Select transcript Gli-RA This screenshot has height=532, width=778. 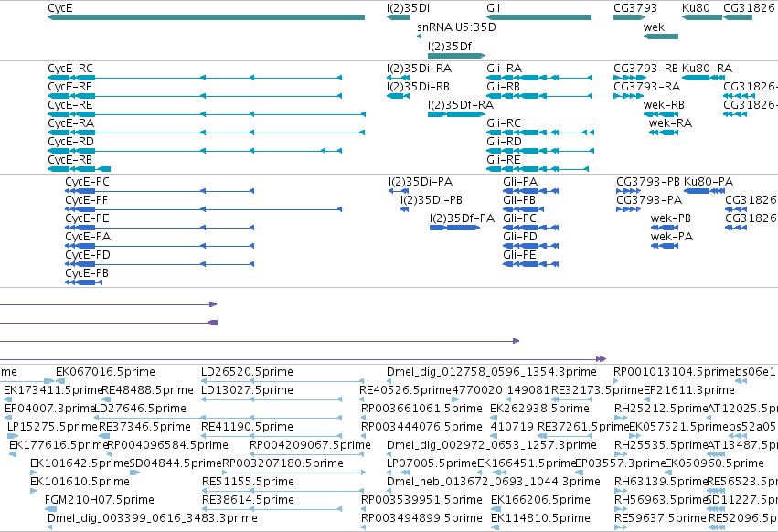(539, 78)
